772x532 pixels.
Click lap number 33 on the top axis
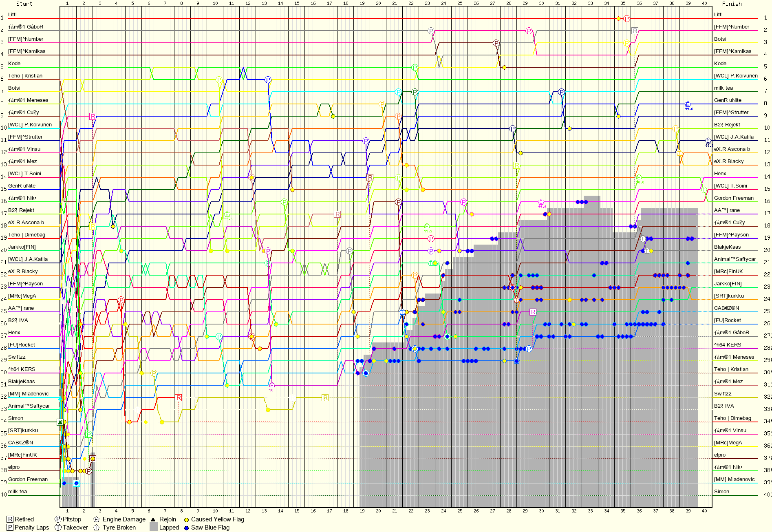pos(590,3)
